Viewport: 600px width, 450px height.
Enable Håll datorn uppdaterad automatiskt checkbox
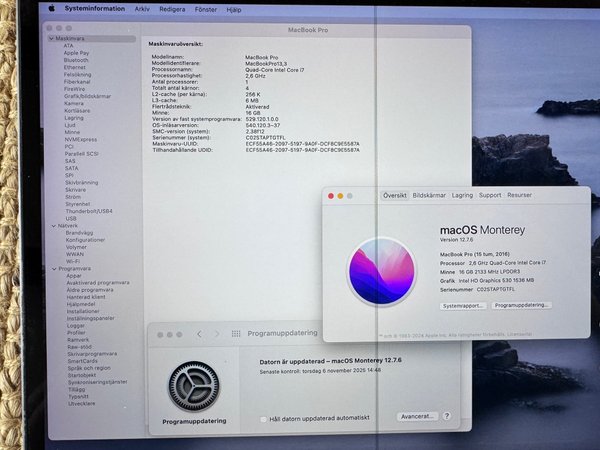263,419
